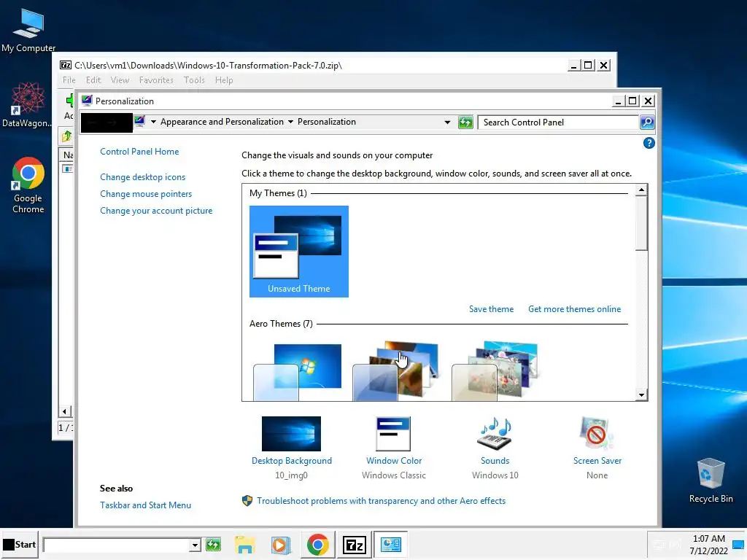Select the Windows 7 aero theme thumbnail

pos(298,373)
